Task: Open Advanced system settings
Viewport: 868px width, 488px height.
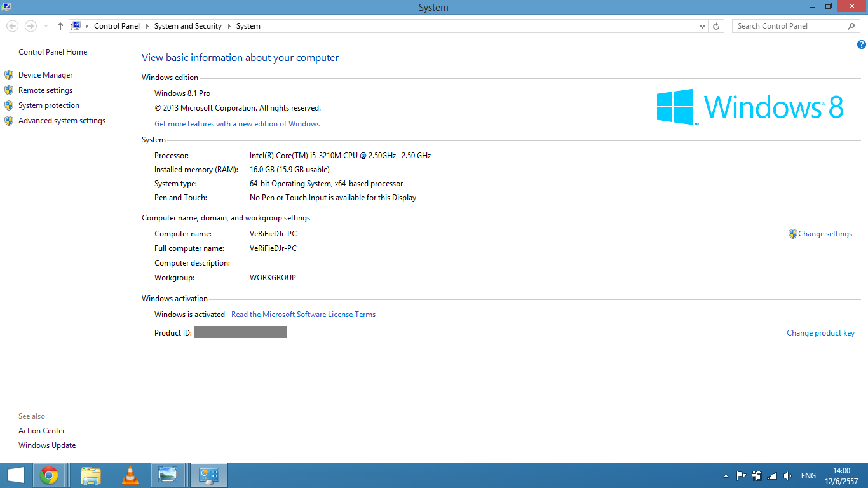Action: point(62,121)
